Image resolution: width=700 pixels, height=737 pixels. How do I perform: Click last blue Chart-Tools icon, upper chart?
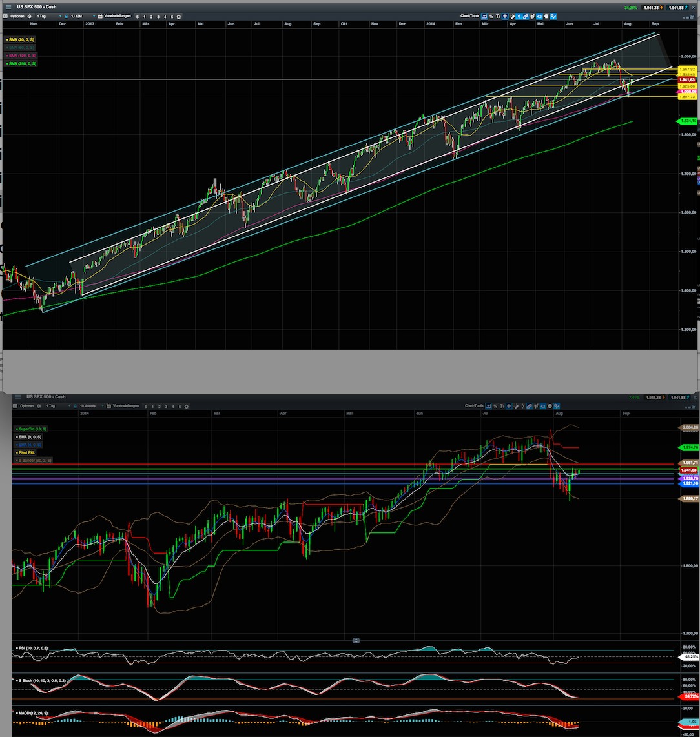(553, 16)
